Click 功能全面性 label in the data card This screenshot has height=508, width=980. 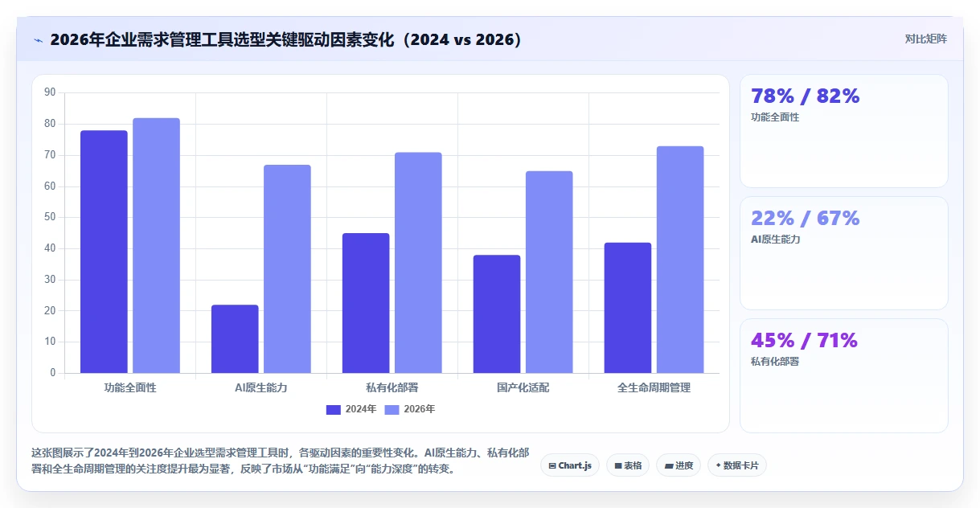[x=775, y=117]
